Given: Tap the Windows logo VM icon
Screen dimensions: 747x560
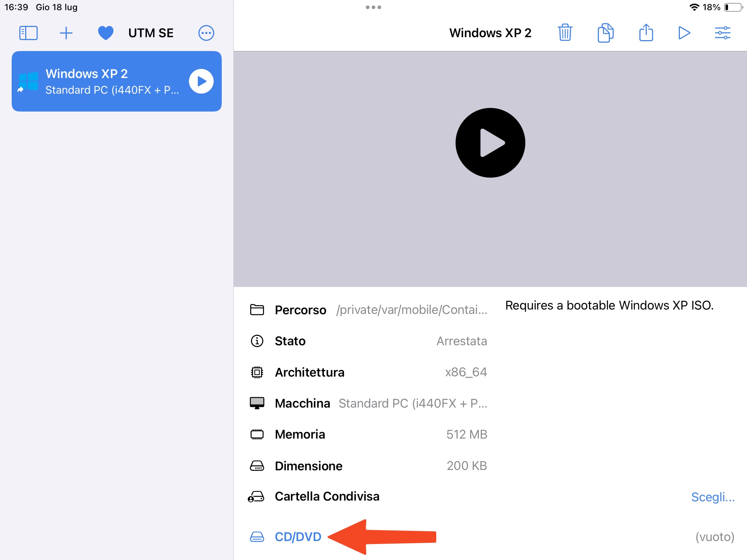Looking at the screenshot, I should (28, 81).
